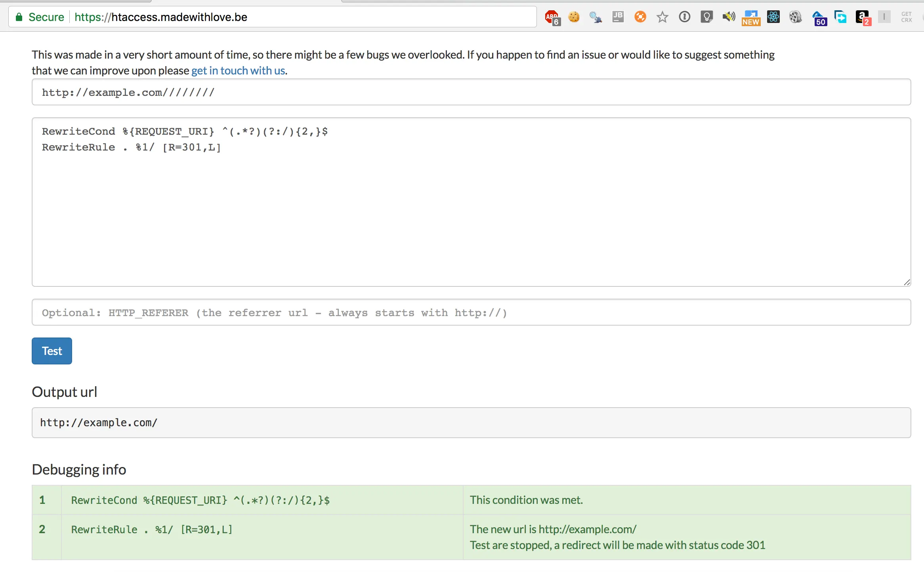Click the optional HTTP_REFERER input field

[471, 313]
